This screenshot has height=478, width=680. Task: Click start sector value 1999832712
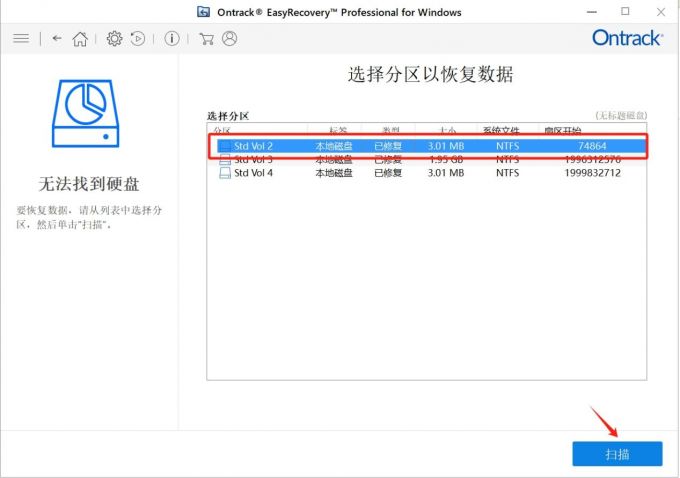point(592,173)
